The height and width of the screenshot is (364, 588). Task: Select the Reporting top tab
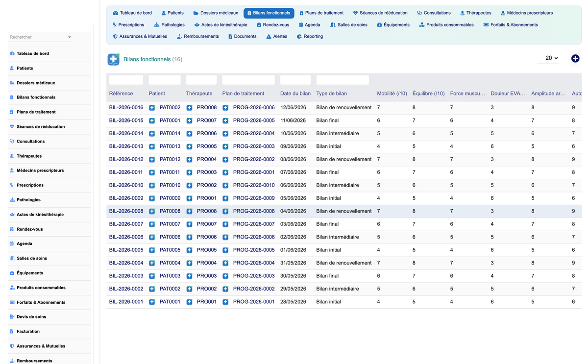(310, 36)
